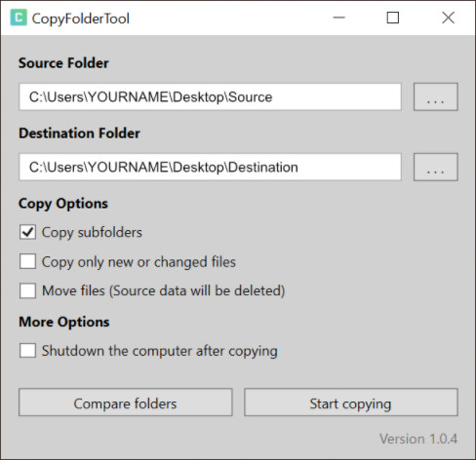This screenshot has width=476, height=460.
Task: Select the Destination Folder heading
Action: click(79, 134)
